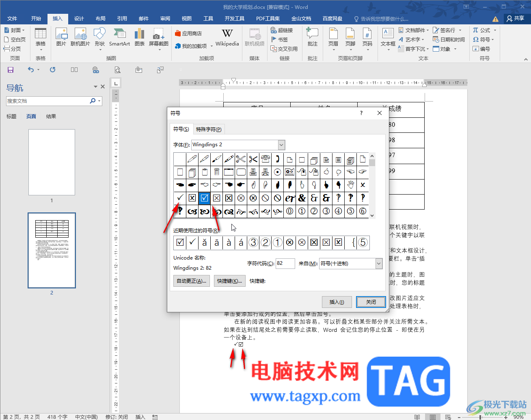Open the navigation pane options arrow
The width and height of the screenshot is (531, 420).
[x=95, y=87]
